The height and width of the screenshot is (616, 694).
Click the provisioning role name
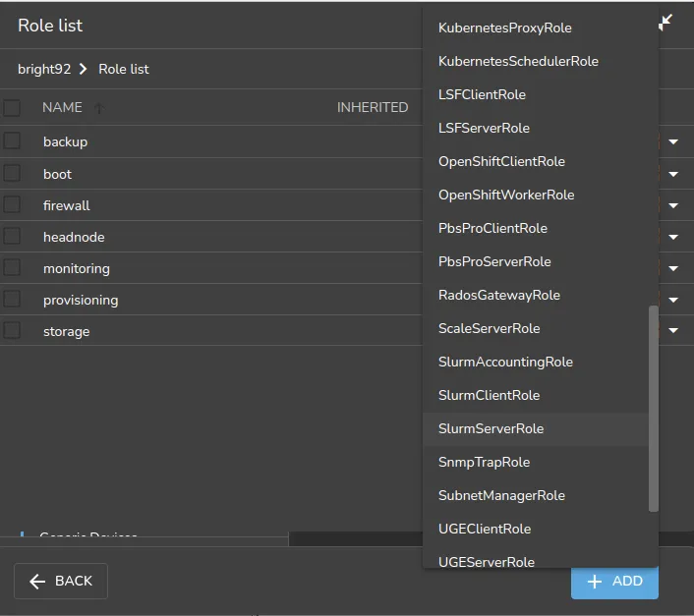(81, 300)
